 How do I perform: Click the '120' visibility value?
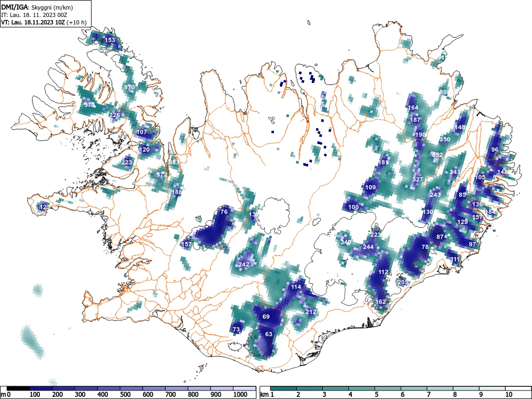(144, 149)
